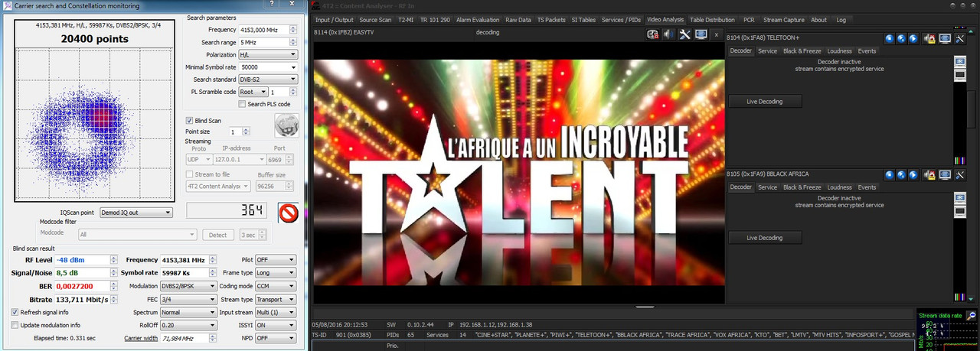Open the Search standard DVB-S2 dropdown
This screenshot has height=351, width=980.
point(267,80)
